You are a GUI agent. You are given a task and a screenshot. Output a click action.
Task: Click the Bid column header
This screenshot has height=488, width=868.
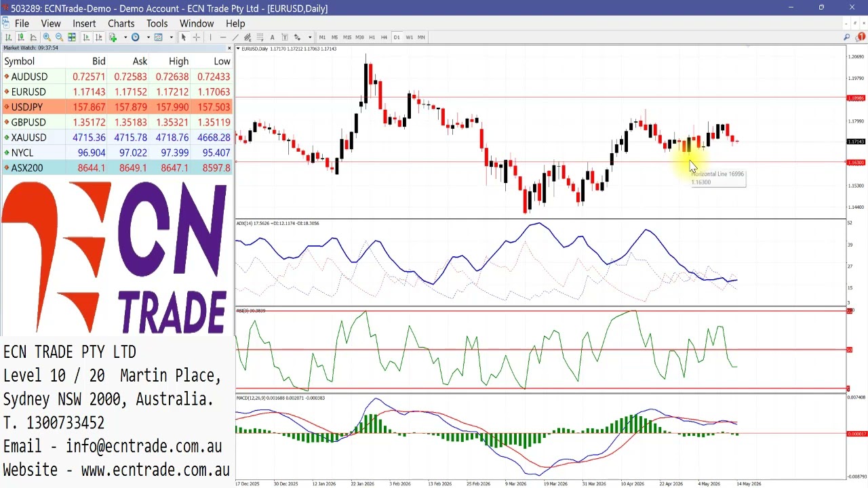pyautogui.click(x=99, y=61)
